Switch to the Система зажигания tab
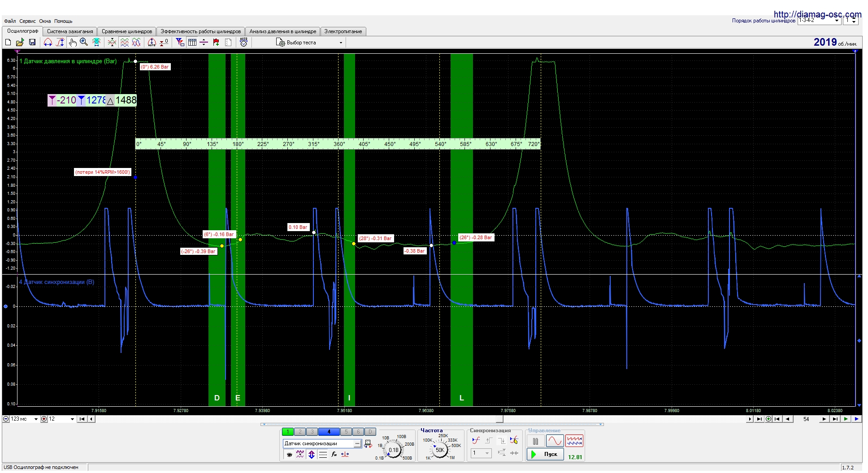The height and width of the screenshot is (473, 868). point(70,31)
